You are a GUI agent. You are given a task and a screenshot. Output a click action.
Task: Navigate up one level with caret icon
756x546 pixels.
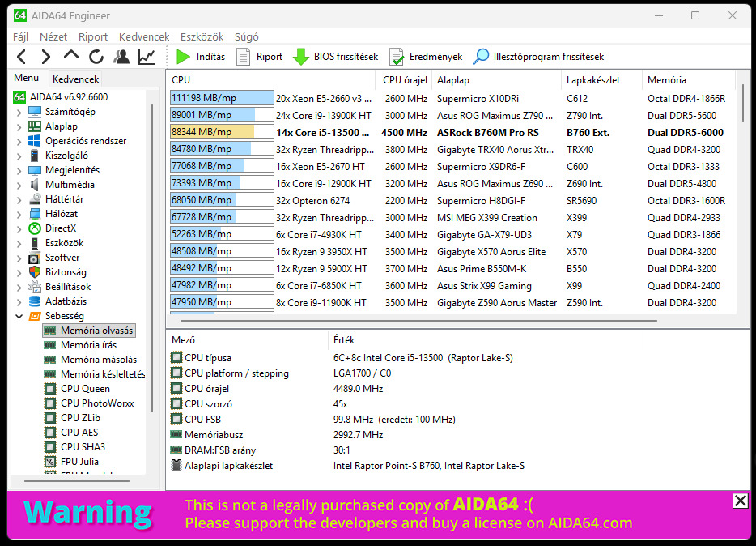(x=71, y=55)
